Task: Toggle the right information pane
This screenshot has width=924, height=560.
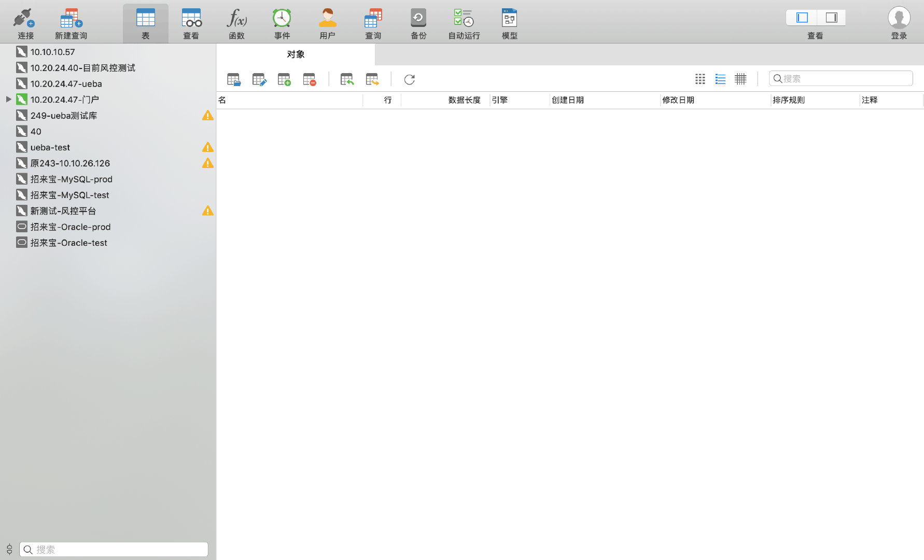Action: pos(831,18)
